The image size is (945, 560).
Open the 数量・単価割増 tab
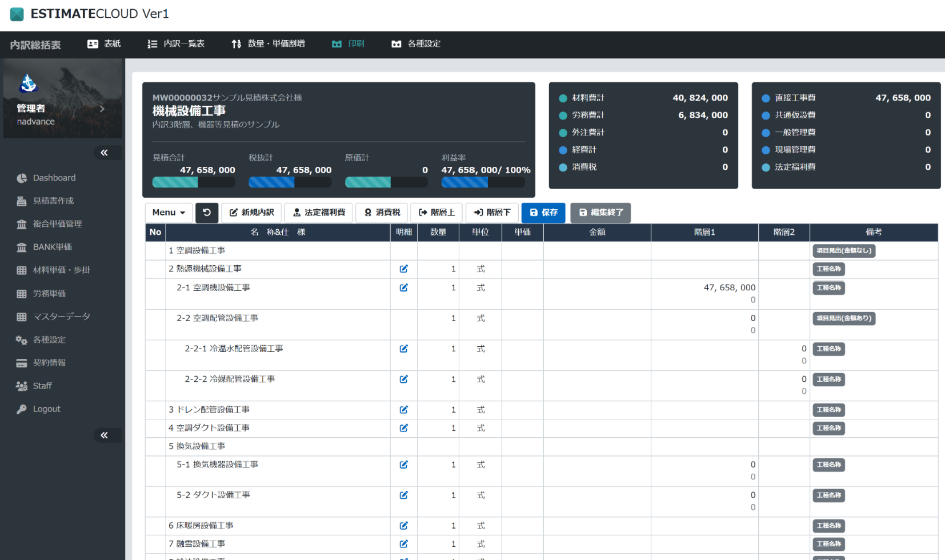[268, 44]
